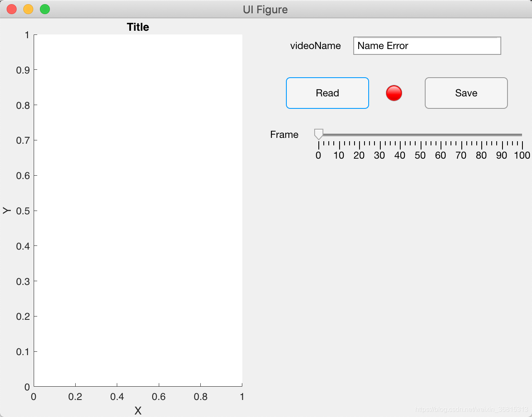Click the 'UI Figure' window title

(x=265, y=10)
